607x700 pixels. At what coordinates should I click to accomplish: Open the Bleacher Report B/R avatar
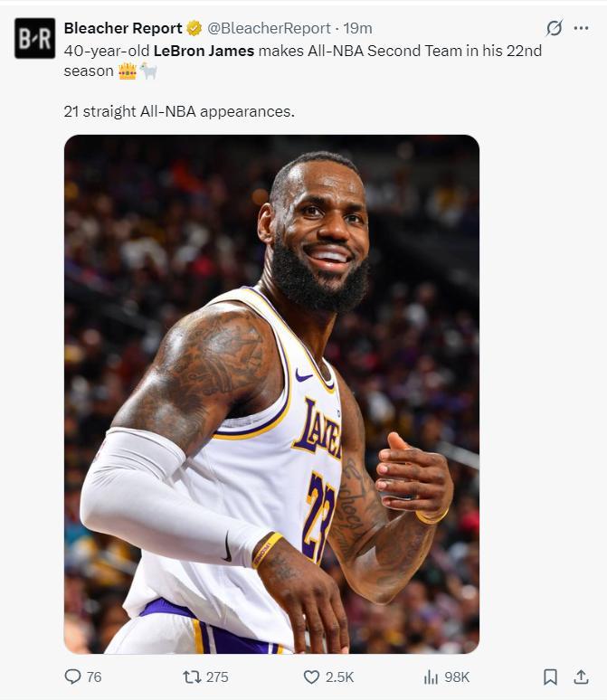[34, 38]
